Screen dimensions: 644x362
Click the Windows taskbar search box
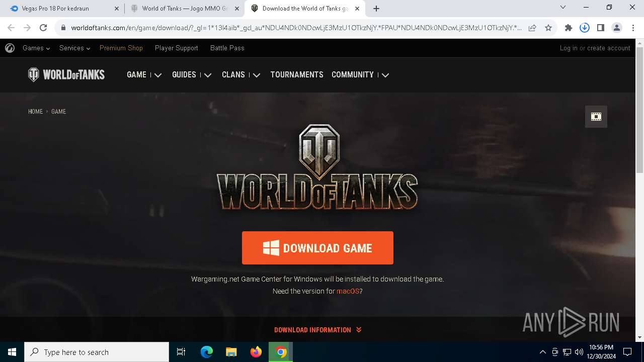click(97, 352)
